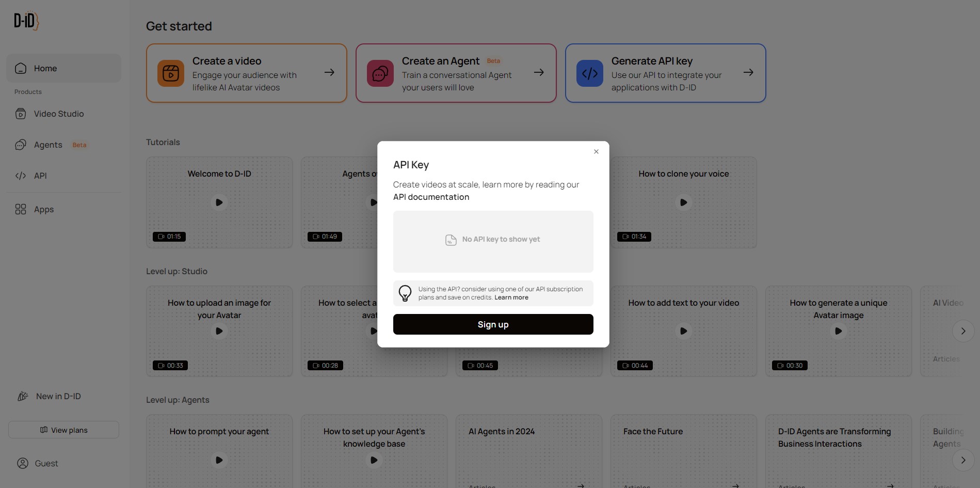Click the Get started heading
The image size is (980, 488).
click(x=179, y=26)
